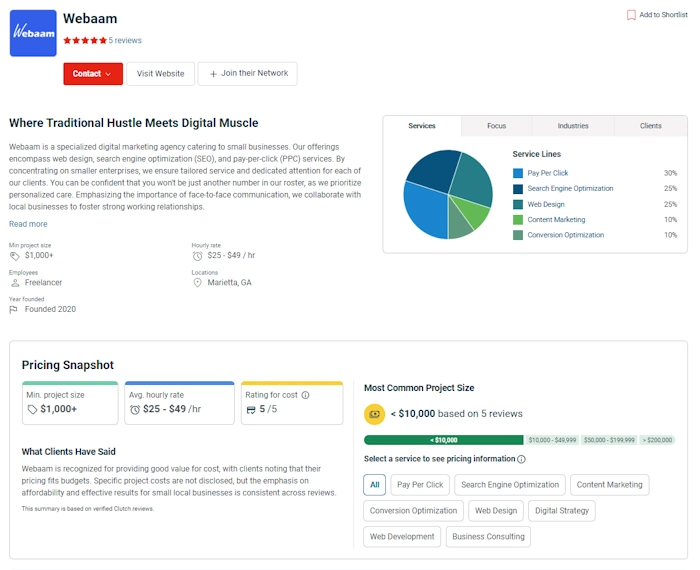Switch to the Industries tab
The width and height of the screenshot is (700, 570).
573,126
